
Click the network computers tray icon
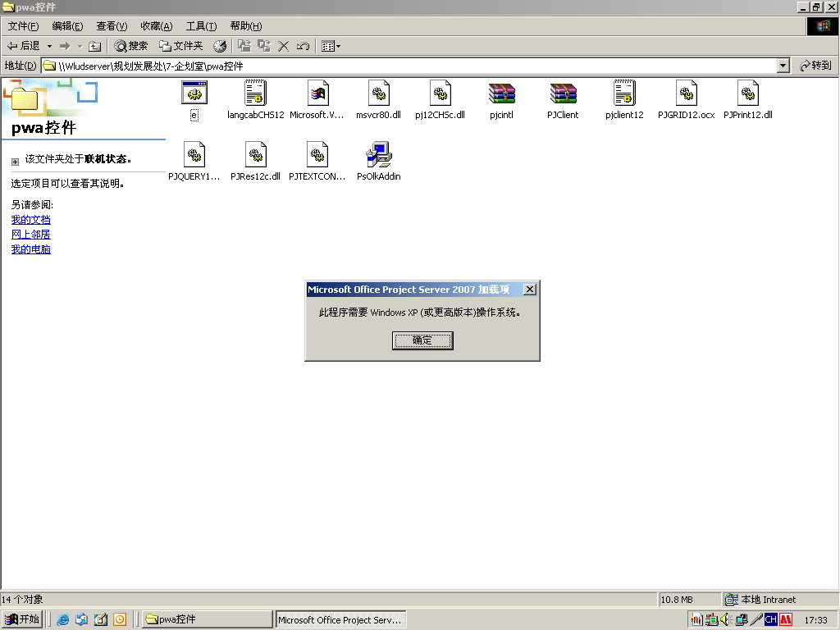click(x=742, y=620)
